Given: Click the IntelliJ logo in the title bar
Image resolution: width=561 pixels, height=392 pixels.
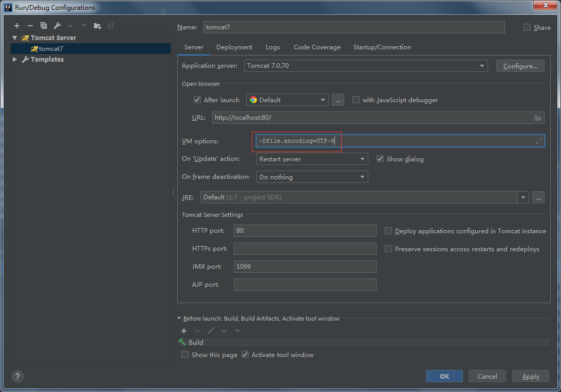Looking at the screenshot, I should [x=8, y=8].
